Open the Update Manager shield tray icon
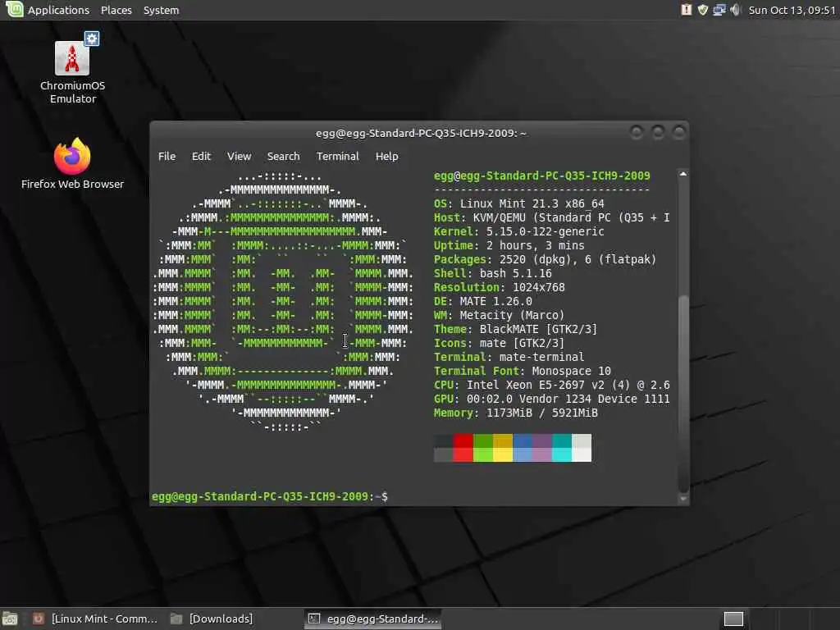Viewport: 840px width, 630px height. pos(703,10)
